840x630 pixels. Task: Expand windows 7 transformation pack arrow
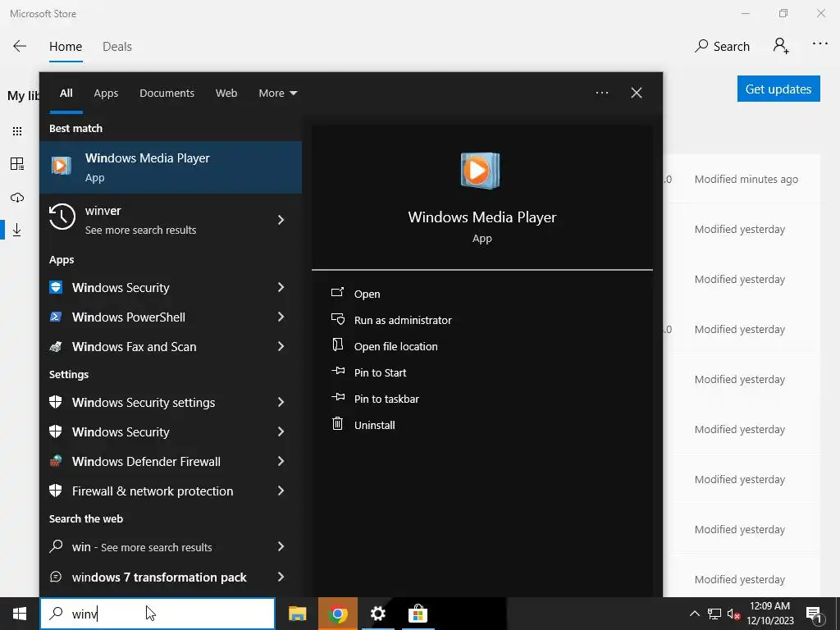click(x=281, y=577)
